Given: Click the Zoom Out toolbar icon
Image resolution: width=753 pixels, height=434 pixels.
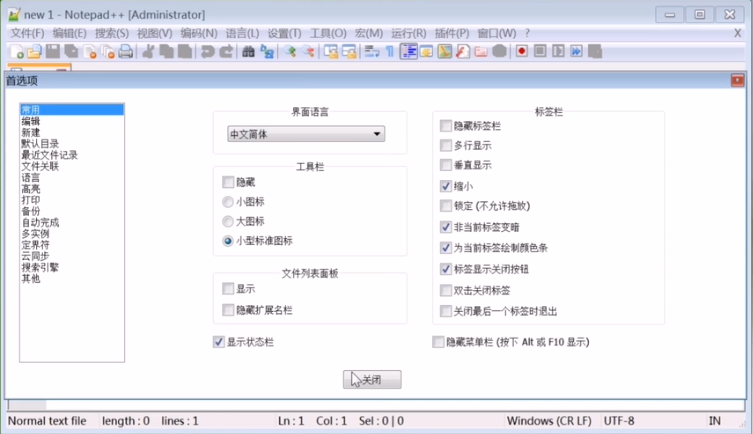Looking at the screenshot, I should tap(308, 51).
